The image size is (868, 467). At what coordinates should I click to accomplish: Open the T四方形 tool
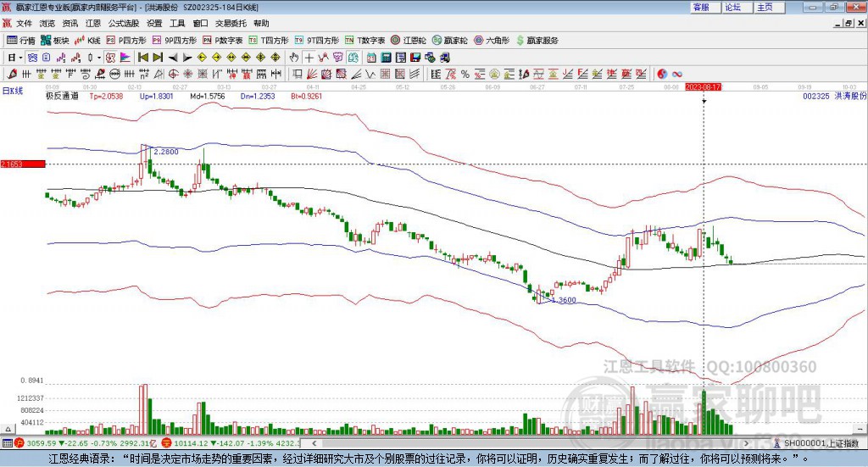pyautogui.click(x=269, y=41)
